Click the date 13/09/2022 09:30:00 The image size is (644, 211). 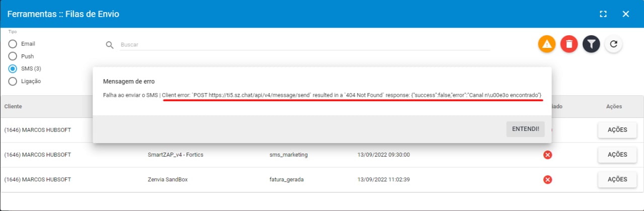coord(384,155)
